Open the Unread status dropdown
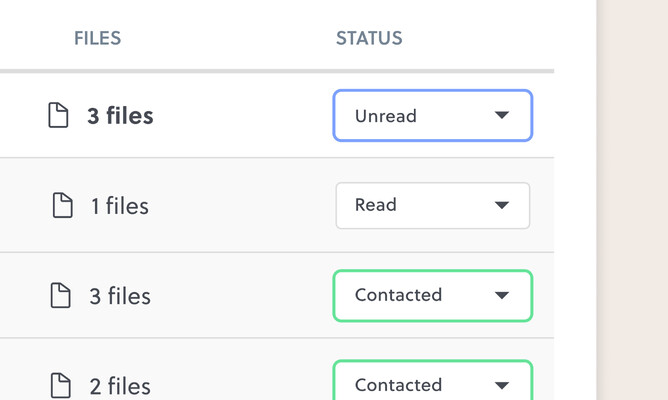668x400 pixels. [432, 115]
